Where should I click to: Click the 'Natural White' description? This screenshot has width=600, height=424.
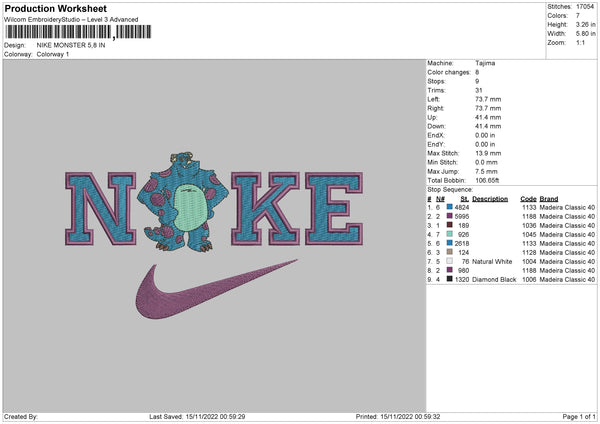pyautogui.click(x=492, y=261)
